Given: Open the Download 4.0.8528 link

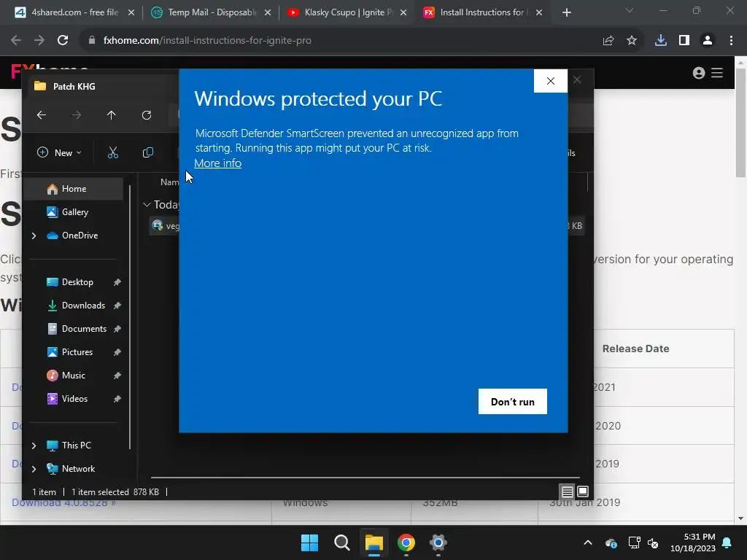Looking at the screenshot, I should [64, 502].
